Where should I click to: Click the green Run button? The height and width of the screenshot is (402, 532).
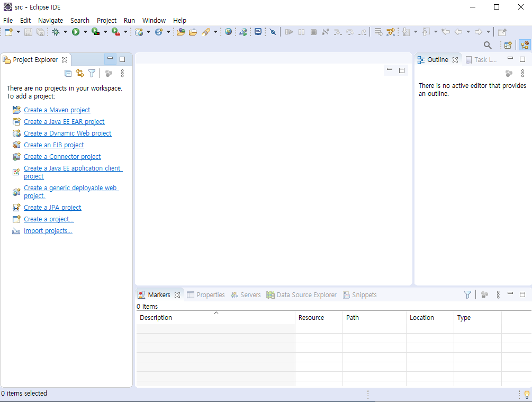76,32
